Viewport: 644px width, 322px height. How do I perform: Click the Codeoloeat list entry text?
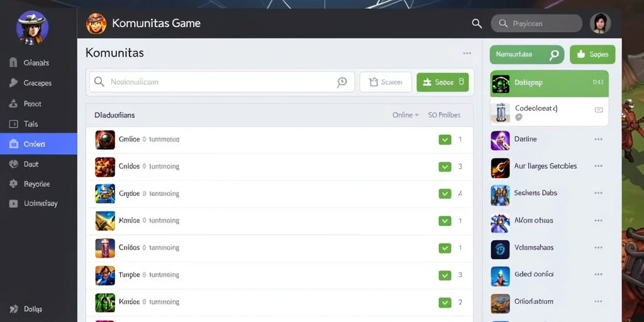(x=536, y=108)
